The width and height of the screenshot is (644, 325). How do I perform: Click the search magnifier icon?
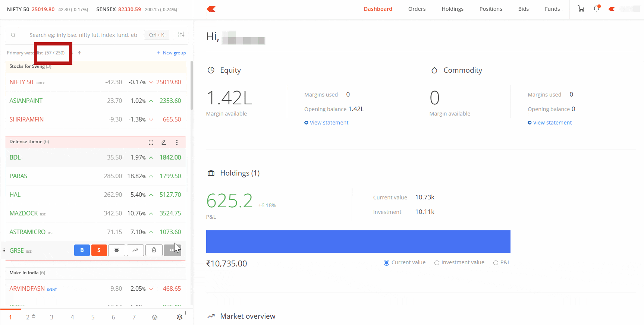coord(13,35)
